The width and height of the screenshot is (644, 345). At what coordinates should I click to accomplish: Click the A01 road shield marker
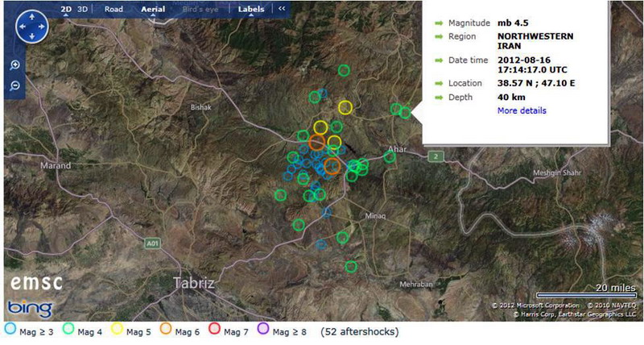(x=153, y=242)
